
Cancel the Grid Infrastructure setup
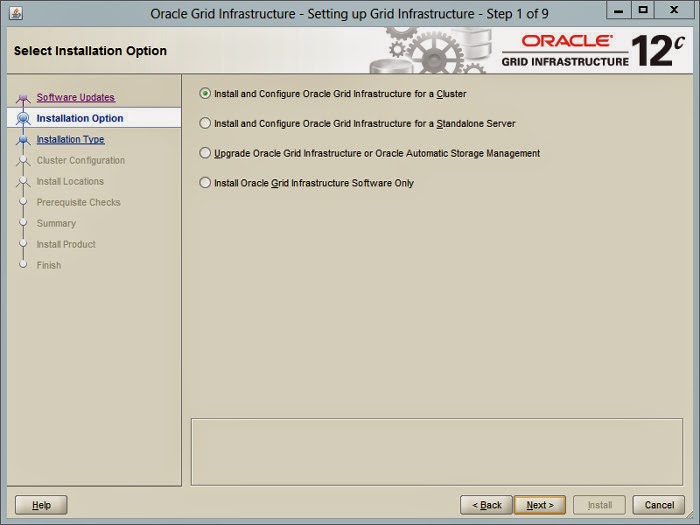click(659, 505)
